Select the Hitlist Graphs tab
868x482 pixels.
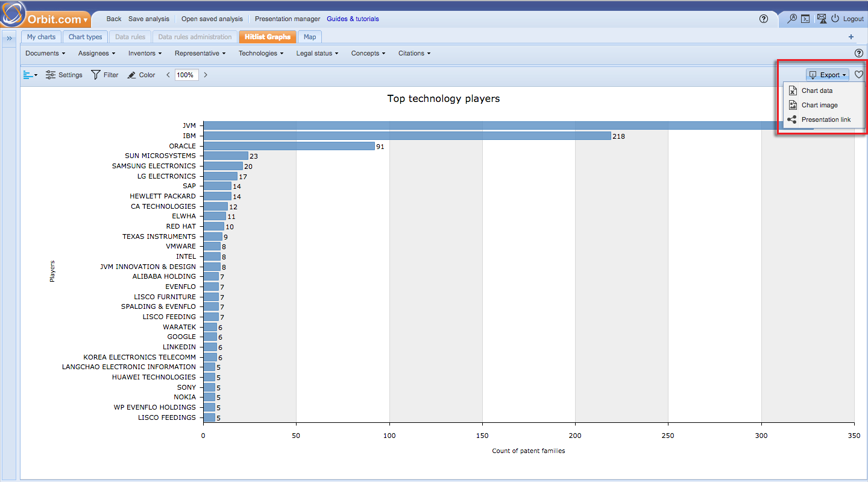[x=268, y=37]
